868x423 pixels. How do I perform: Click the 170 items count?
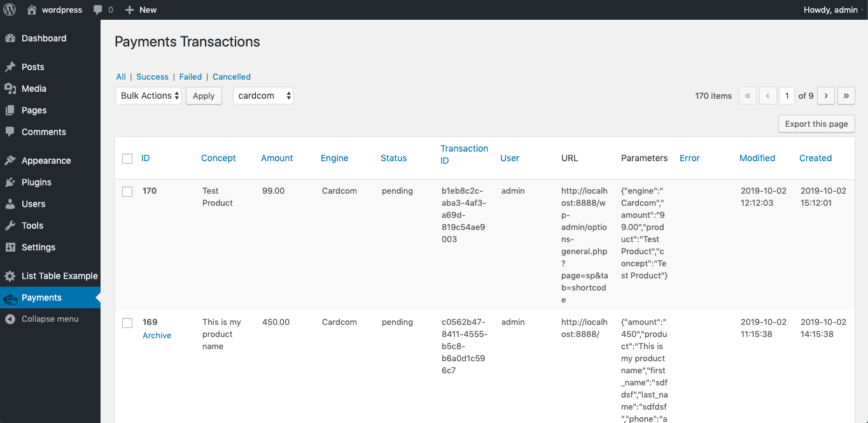click(713, 96)
